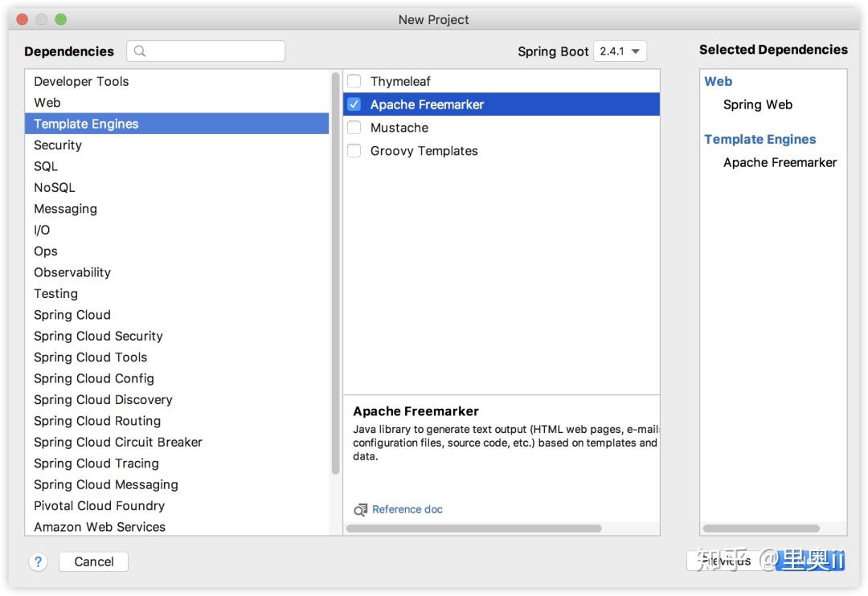This screenshot has width=868, height=596.
Task: Tick the Groovy Templates checkbox
Action: [x=354, y=151]
